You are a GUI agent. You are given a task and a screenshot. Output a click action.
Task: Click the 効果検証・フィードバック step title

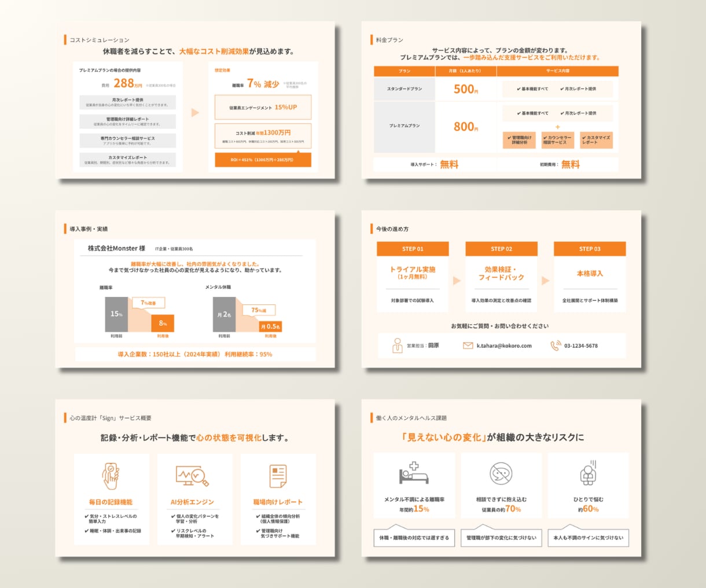[501, 273]
